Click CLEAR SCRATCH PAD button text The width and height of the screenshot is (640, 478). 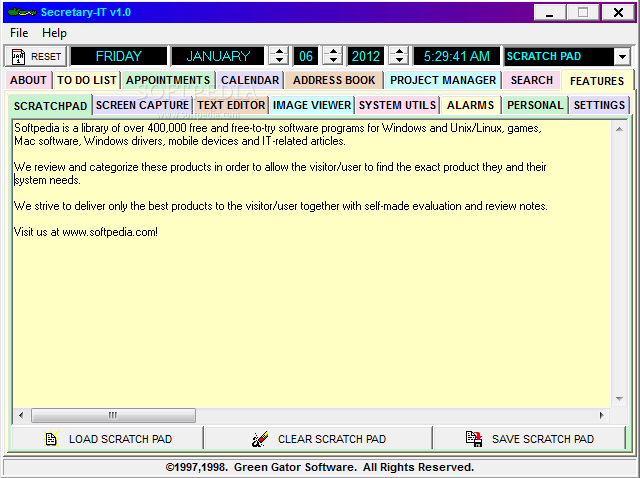pos(332,439)
